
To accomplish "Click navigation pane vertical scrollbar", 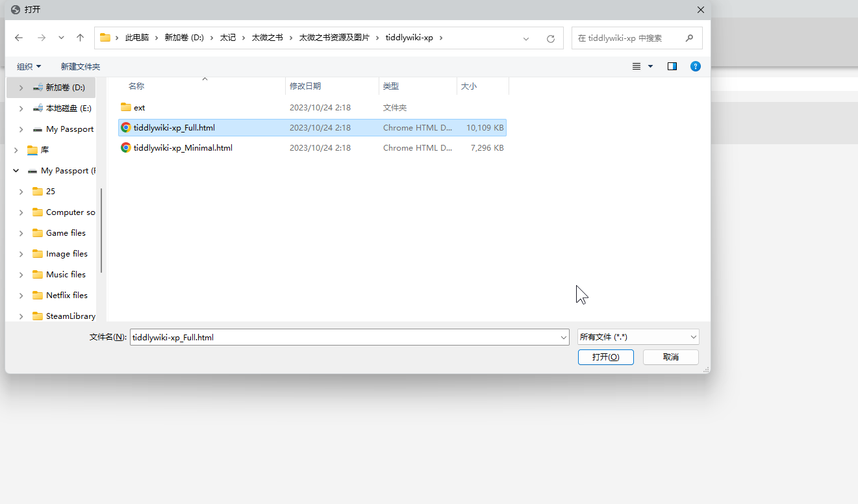I will [102, 231].
